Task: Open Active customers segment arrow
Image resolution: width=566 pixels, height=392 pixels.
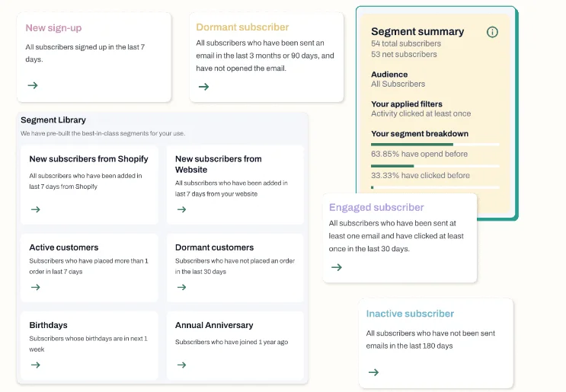Action: click(x=35, y=287)
